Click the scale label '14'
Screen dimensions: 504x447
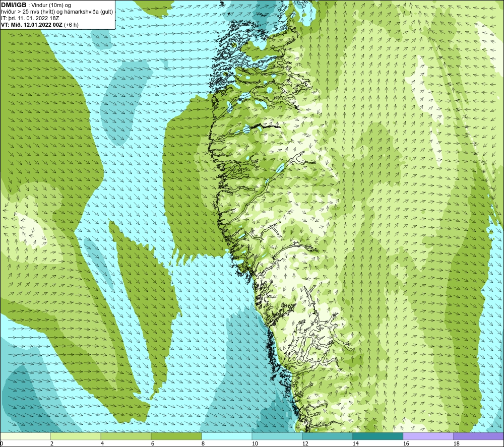click(x=355, y=444)
